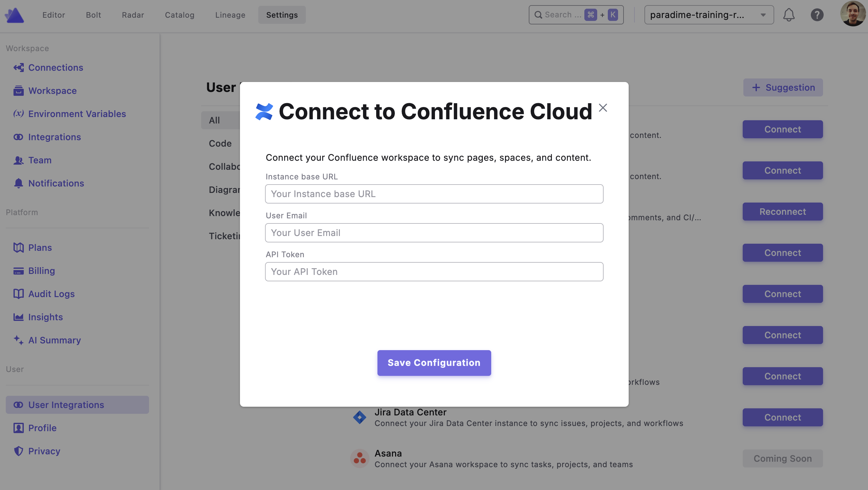The width and height of the screenshot is (868, 490).
Task: Connect Jira Data Center integration
Action: point(783,417)
